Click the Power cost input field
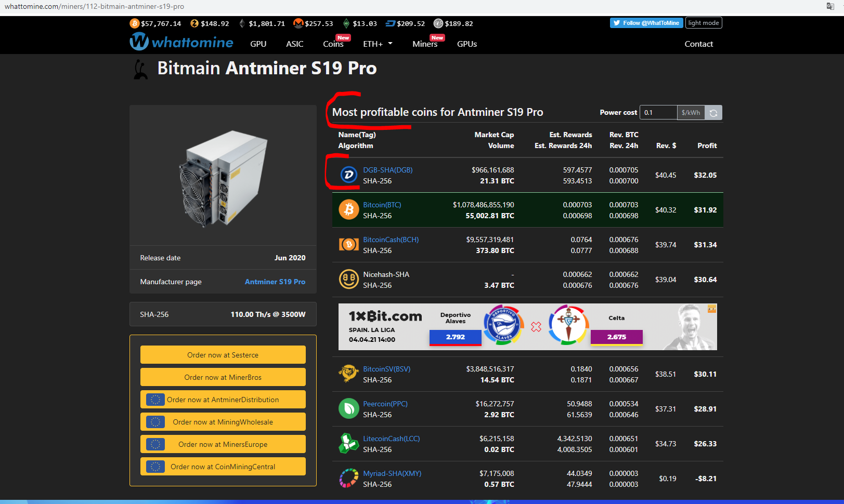Screen dimensions: 844x504 (x=658, y=113)
